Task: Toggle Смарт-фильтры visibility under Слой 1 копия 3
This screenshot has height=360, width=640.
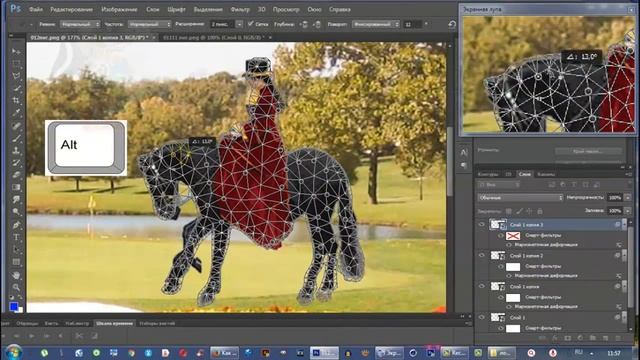Action: coord(500,236)
